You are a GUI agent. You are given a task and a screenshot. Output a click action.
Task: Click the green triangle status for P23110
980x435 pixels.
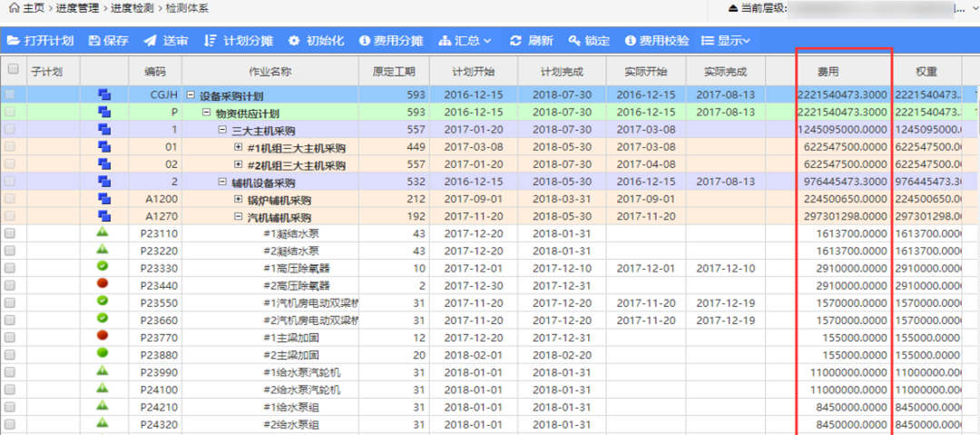(103, 232)
